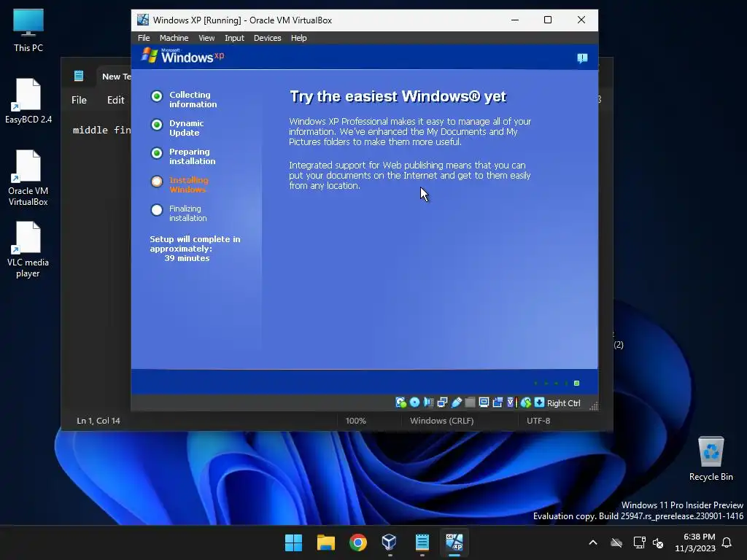Click the recording status icon

[498, 402]
